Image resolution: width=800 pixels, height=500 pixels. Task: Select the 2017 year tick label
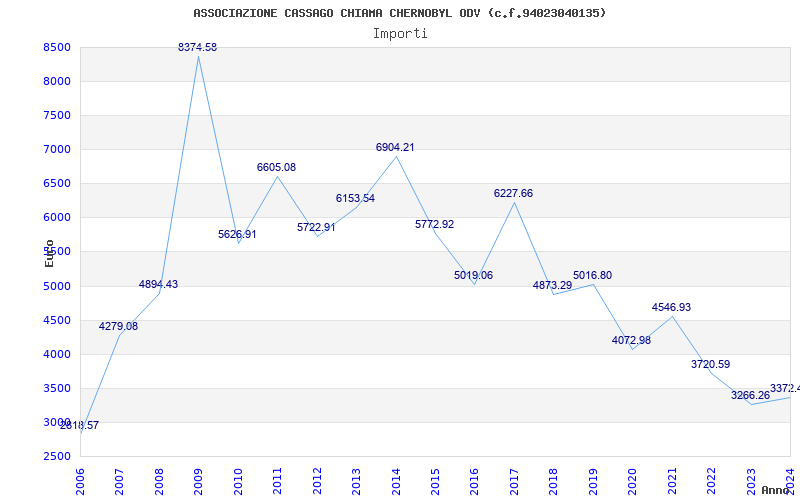(514, 481)
